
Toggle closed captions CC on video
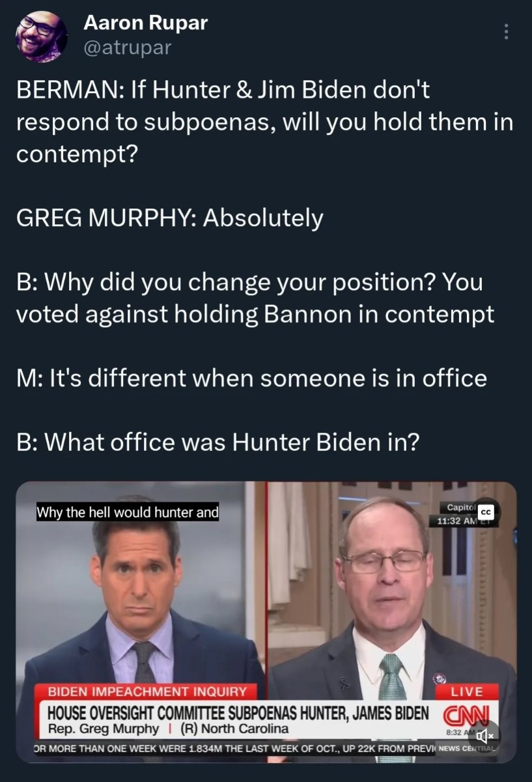tap(488, 513)
